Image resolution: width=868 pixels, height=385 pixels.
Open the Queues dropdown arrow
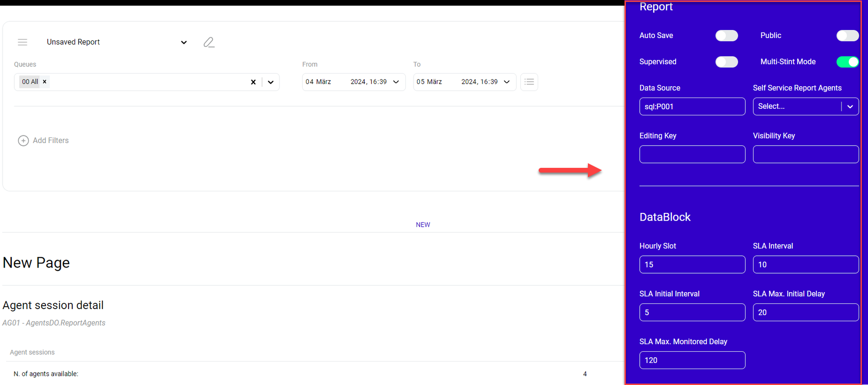(271, 82)
